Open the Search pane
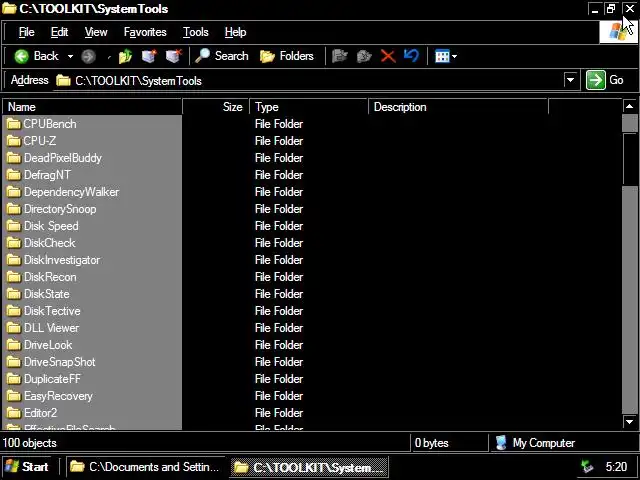The width and height of the screenshot is (640, 480). 222,56
